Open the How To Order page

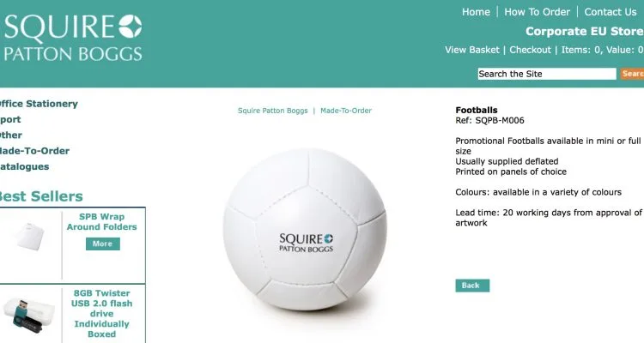pos(537,12)
